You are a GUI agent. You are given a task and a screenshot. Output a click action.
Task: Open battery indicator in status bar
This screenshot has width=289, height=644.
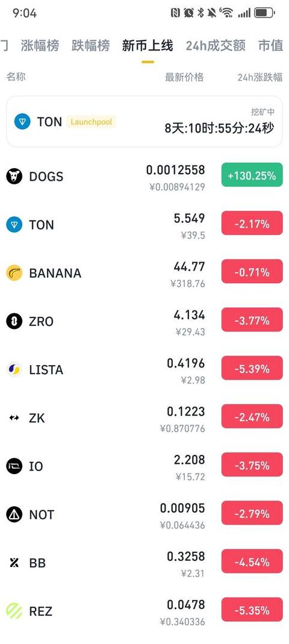click(x=264, y=13)
